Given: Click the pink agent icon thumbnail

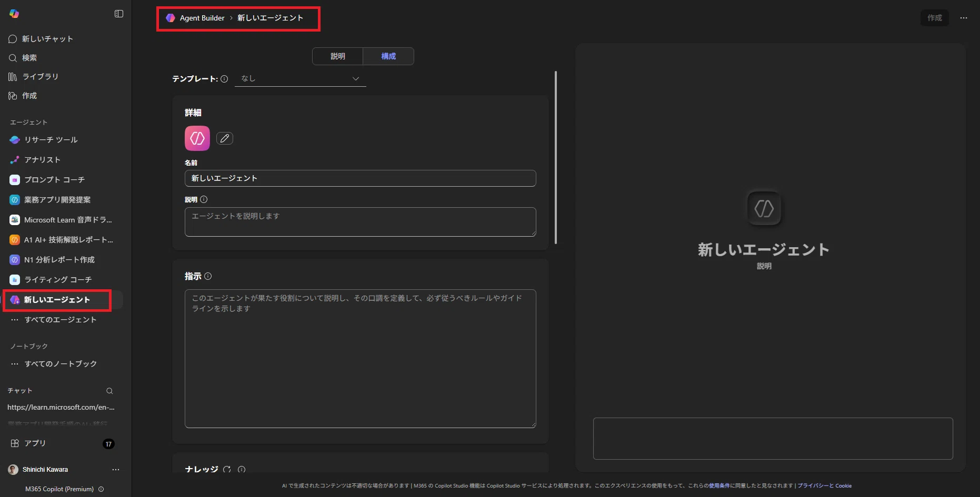Looking at the screenshot, I should [x=197, y=138].
